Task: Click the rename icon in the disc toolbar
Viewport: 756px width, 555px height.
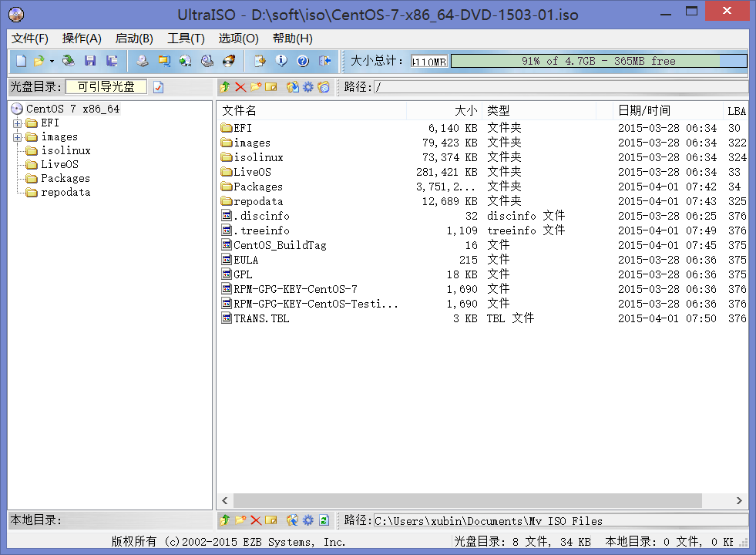Action: 271,87
